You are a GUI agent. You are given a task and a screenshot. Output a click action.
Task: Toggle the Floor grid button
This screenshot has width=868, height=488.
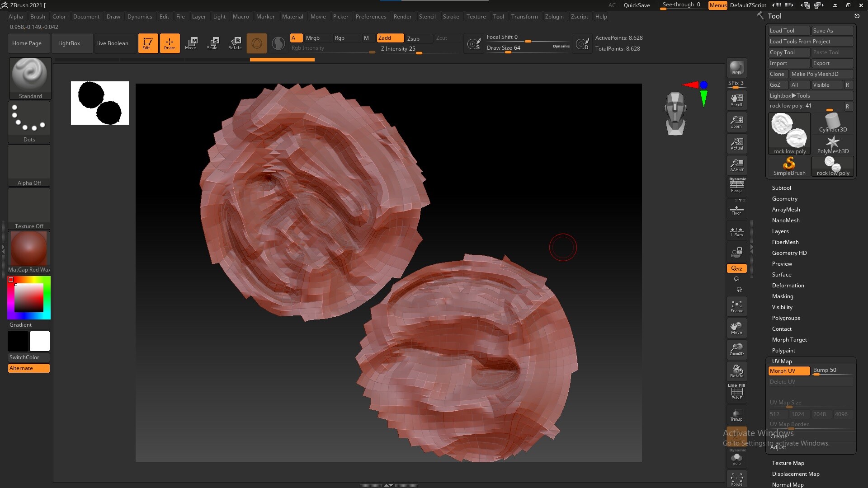point(736,210)
